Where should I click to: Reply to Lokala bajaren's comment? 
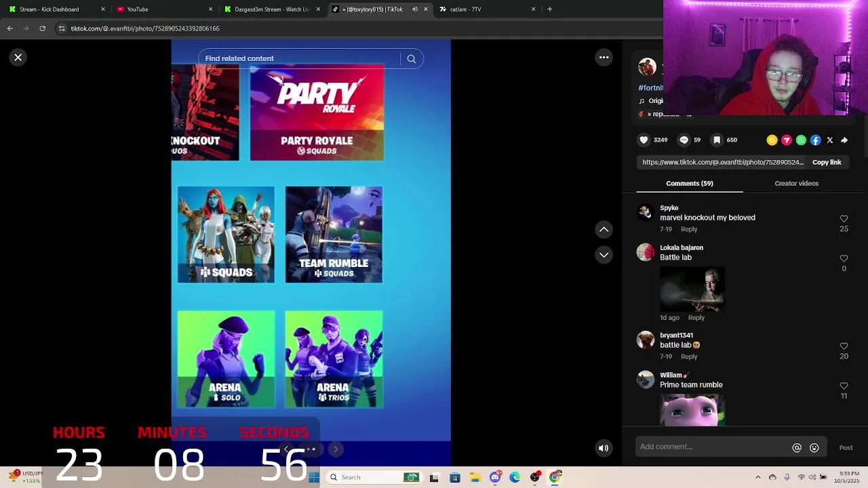point(696,318)
